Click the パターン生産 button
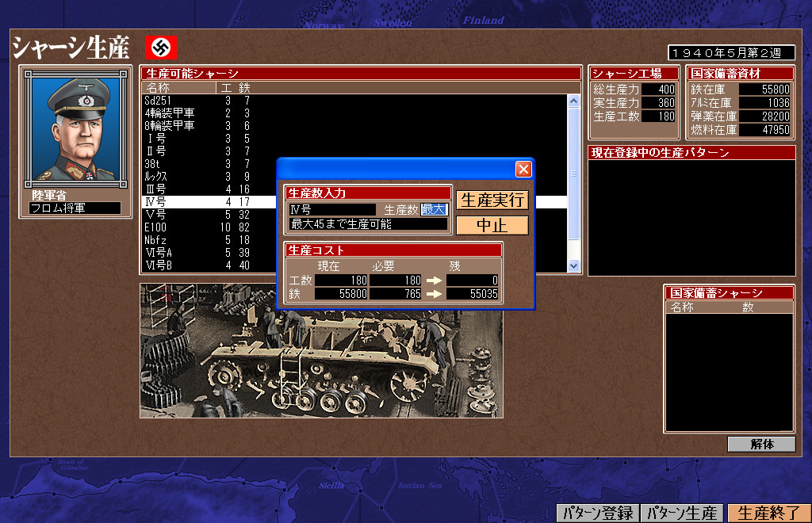 (x=682, y=513)
